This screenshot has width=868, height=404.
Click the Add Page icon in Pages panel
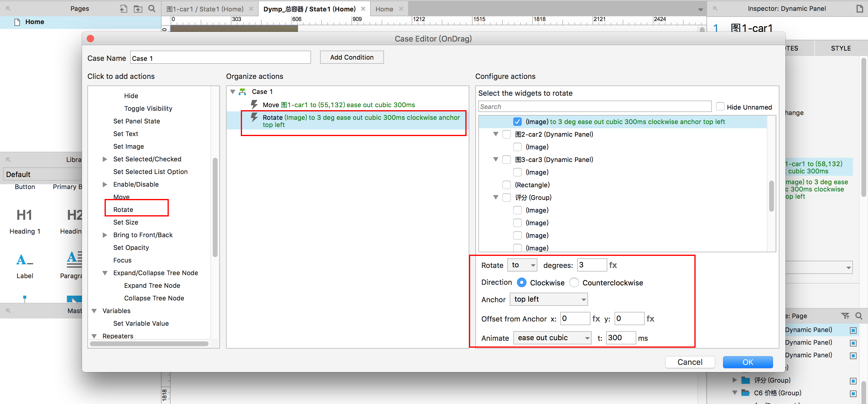123,9
